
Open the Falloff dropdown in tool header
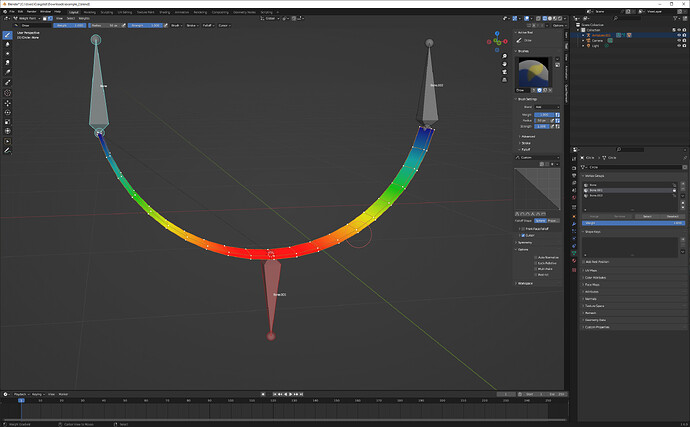click(x=208, y=25)
